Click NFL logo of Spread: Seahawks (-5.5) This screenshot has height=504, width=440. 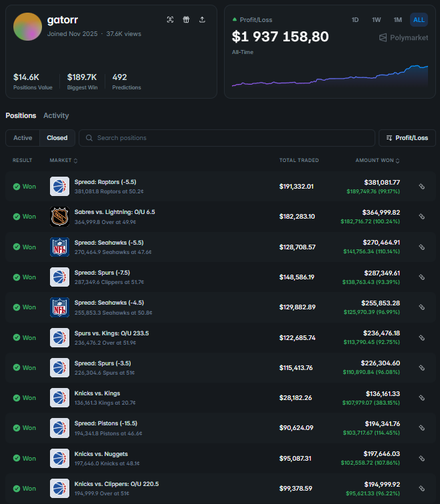[x=59, y=247]
